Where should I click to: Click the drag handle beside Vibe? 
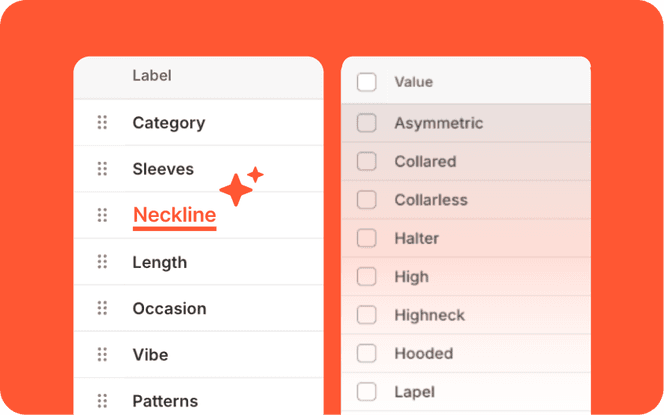(102, 355)
